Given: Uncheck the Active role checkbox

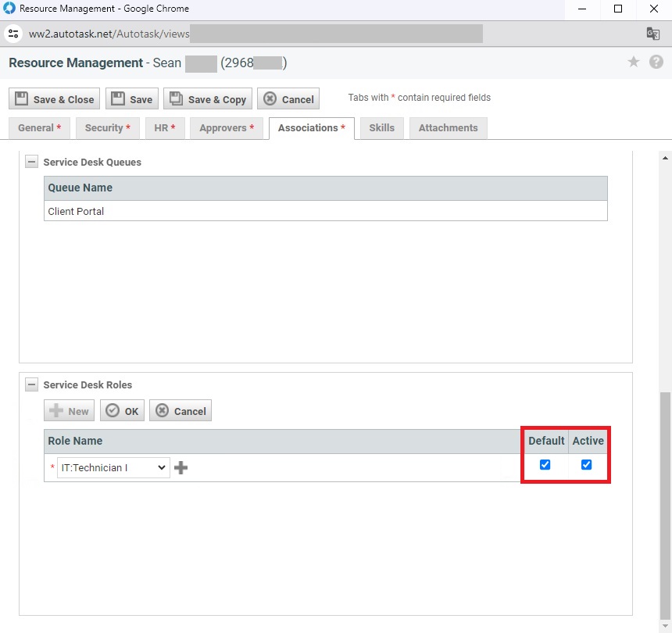Looking at the screenshot, I should [587, 465].
